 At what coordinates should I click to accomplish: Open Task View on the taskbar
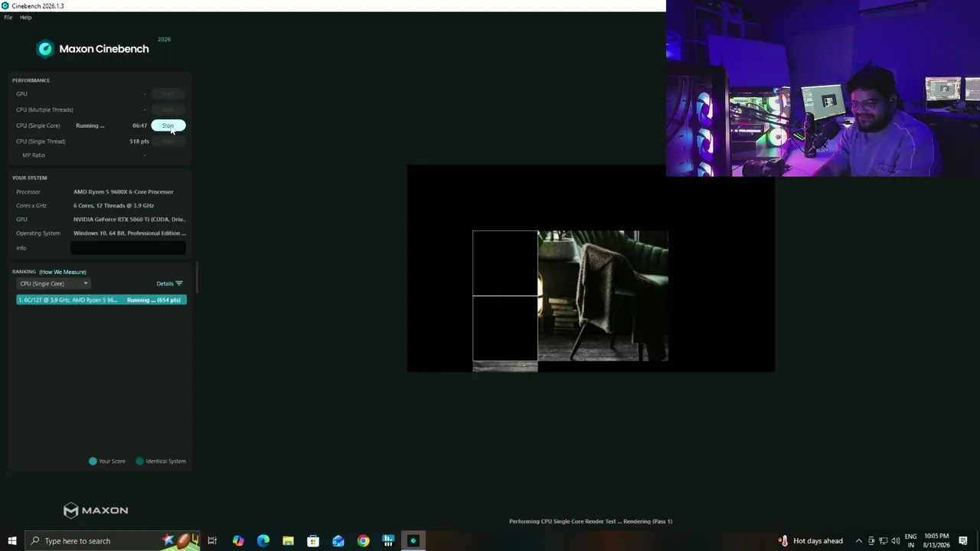[212, 541]
